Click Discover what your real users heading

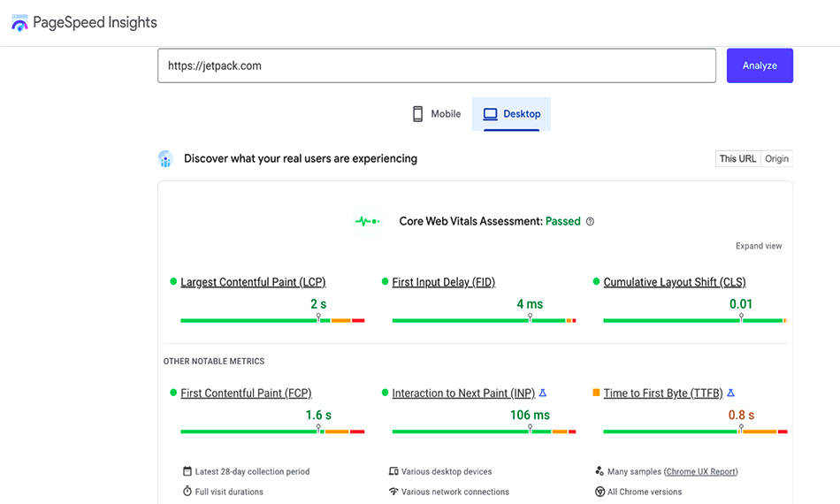click(x=301, y=158)
